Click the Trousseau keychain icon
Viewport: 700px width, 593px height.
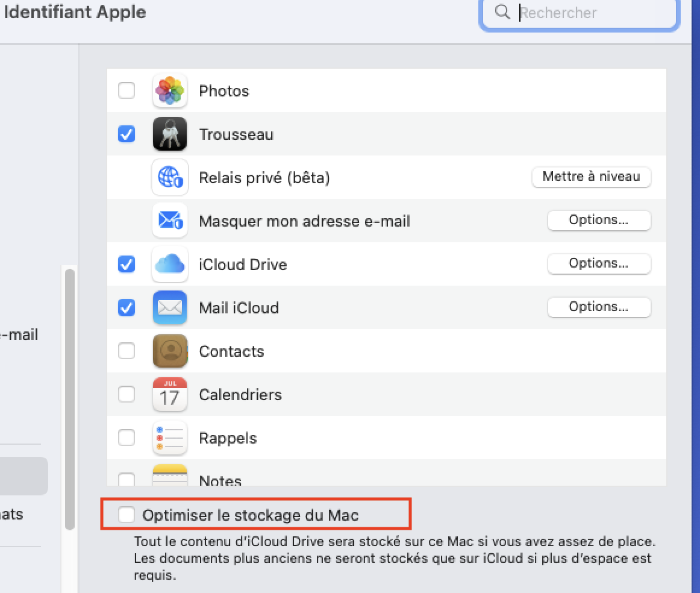[x=170, y=134]
